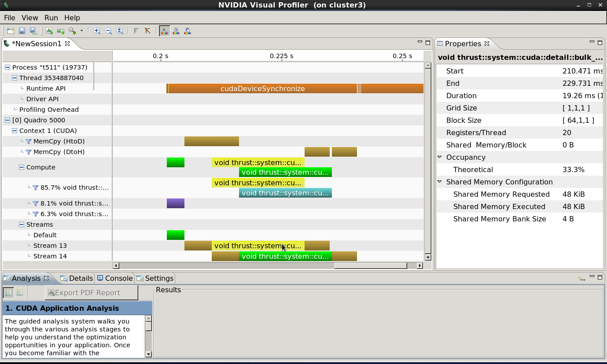Collapse Shared Memory Configuration section
The image size is (607, 364).
point(439,182)
